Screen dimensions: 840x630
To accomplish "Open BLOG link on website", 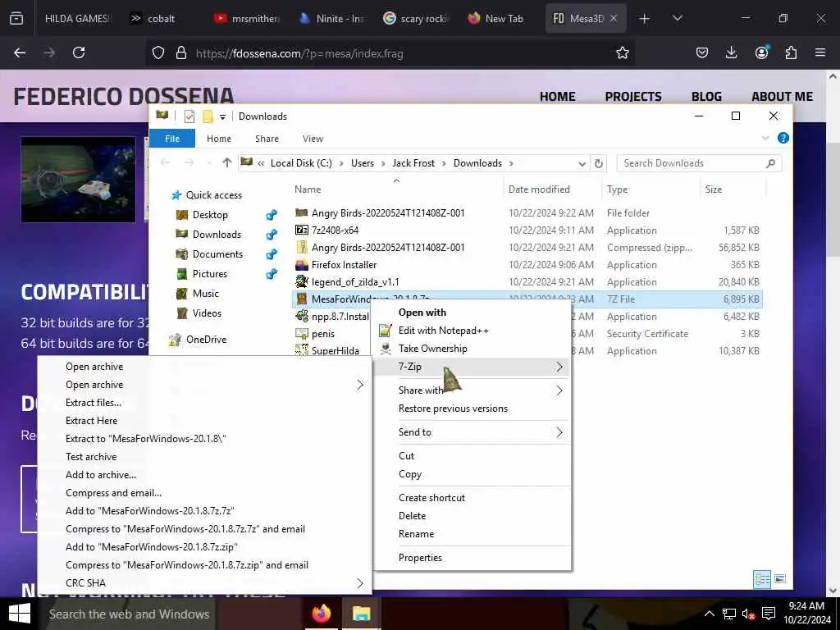I will 706,97.
